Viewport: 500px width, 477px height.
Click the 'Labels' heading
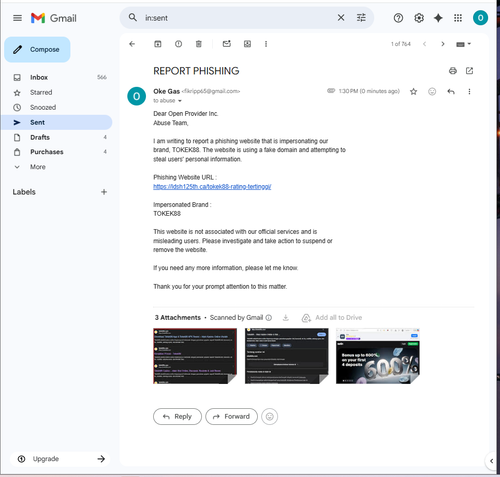tap(24, 192)
